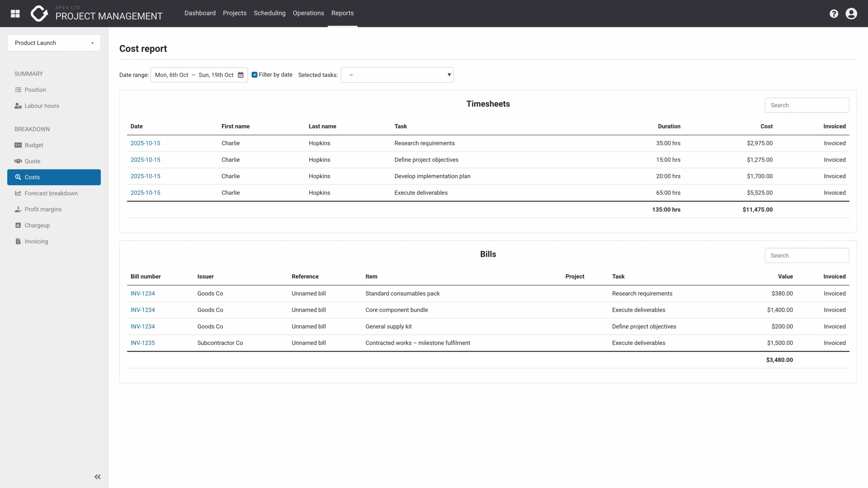Open the user account profile icon
Viewport: 868px width, 488px height.
(x=851, y=14)
